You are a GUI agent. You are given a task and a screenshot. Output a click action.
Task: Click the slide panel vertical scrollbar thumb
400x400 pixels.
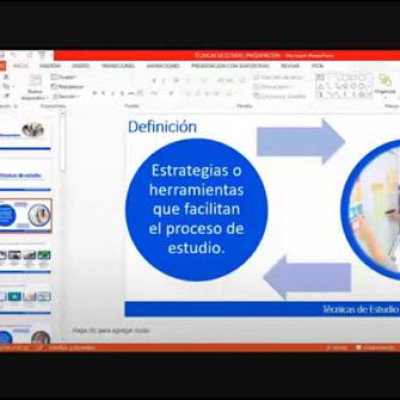(62, 143)
